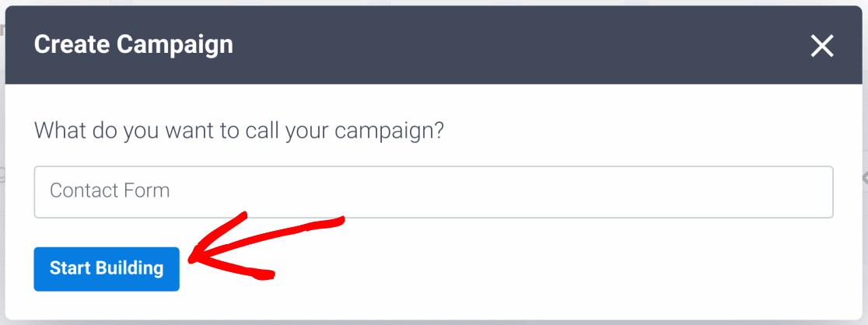Close the Create Campaign dialog
868x325 pixels.
[821, 46]
